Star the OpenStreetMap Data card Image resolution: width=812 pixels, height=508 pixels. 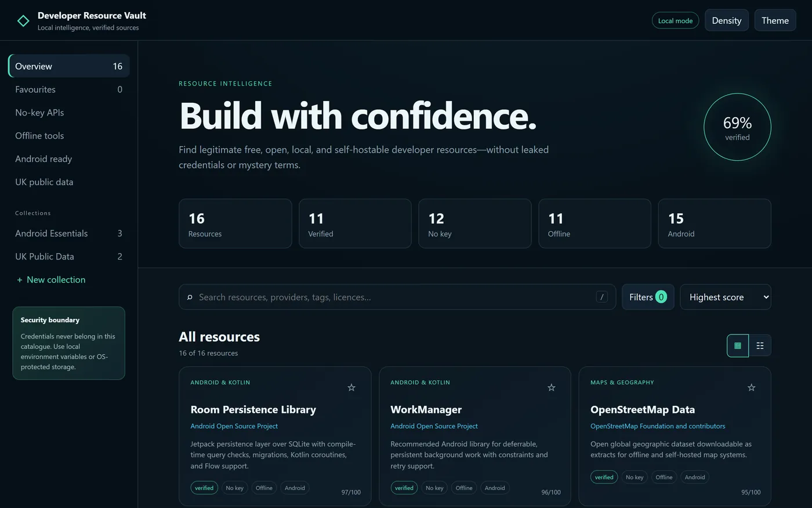pyautogui.click(x=752, y=387)
